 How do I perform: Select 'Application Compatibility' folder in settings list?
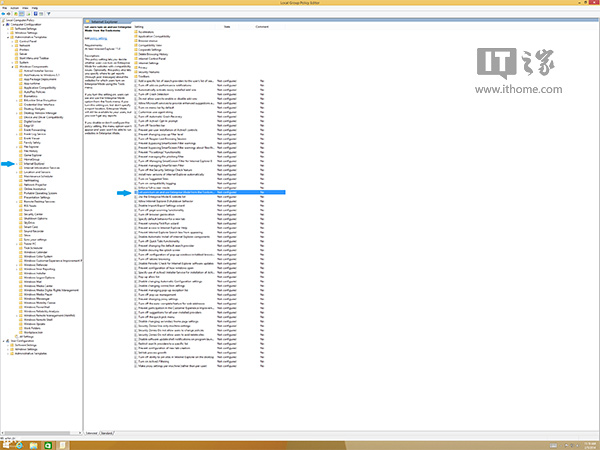click(154, 36)
